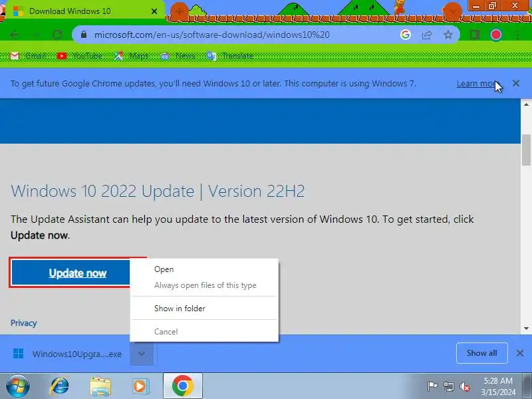This screenshot has height=399, width=532.
Task: Click the page scrollbar down arrow
Action: (526, 329)
